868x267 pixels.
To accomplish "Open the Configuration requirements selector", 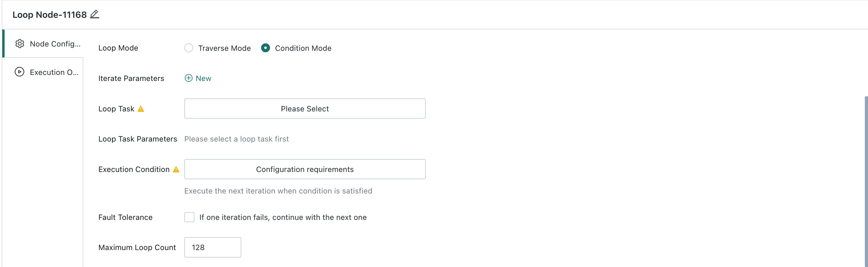I will coord(305,169).
